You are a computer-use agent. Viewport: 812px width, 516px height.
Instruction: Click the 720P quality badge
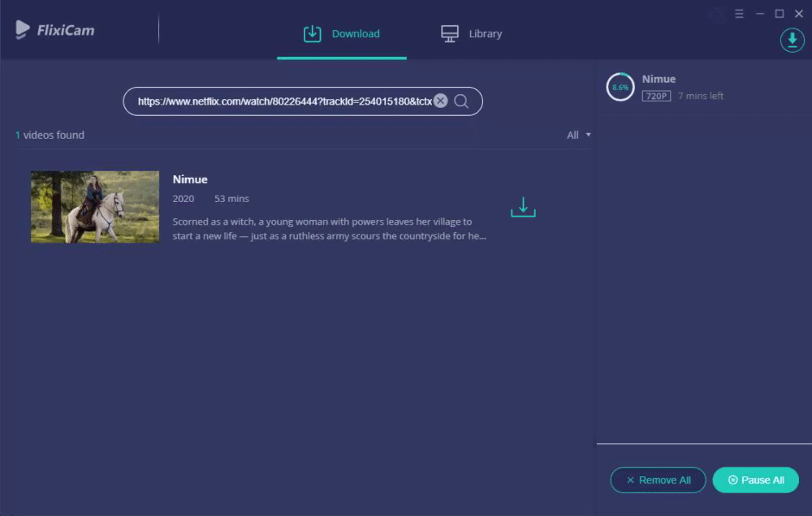click(x=656, y=97)
